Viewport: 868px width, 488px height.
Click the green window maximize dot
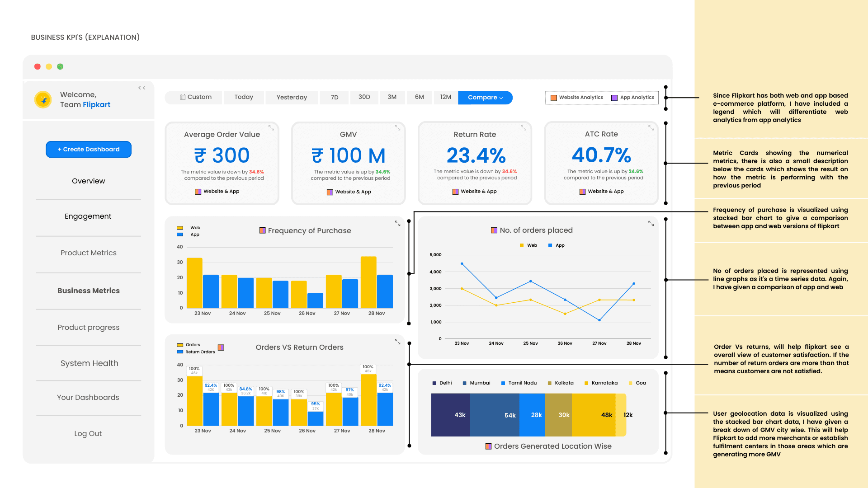tap(60, 67)
